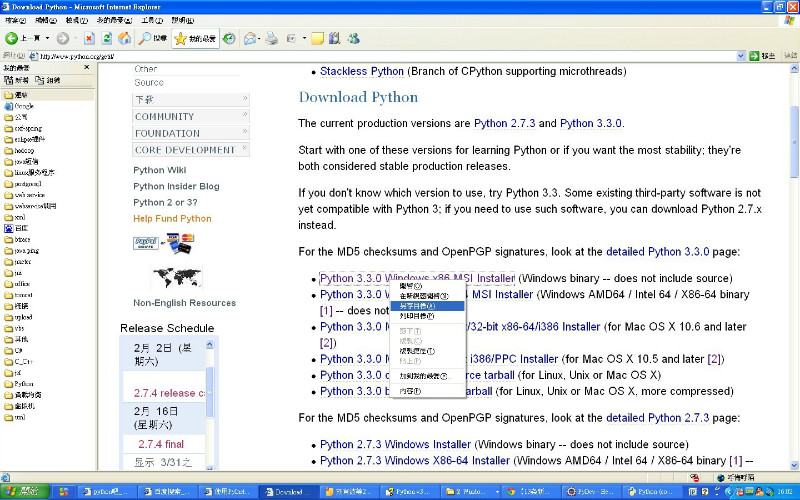The height and width of the screenshot is (500, 800).
Task: Choose 列印目標 (Print Target) in context menu
Action: point(428,316)
